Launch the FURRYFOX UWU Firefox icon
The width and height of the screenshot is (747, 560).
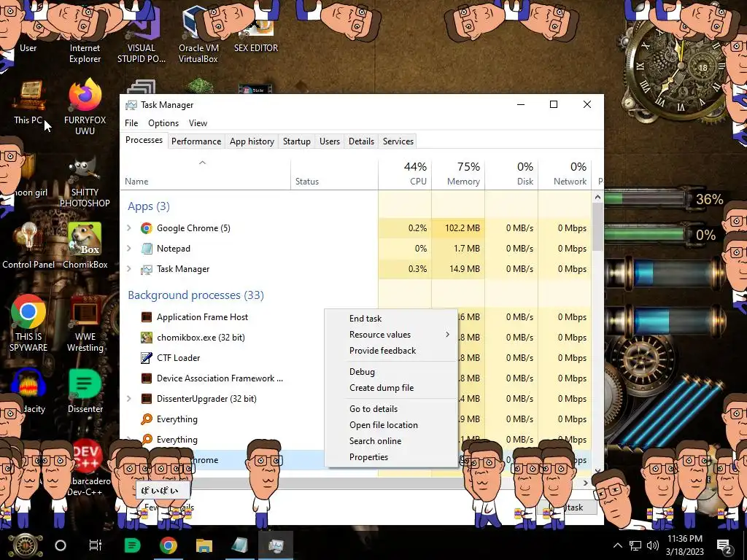[85, 107]
